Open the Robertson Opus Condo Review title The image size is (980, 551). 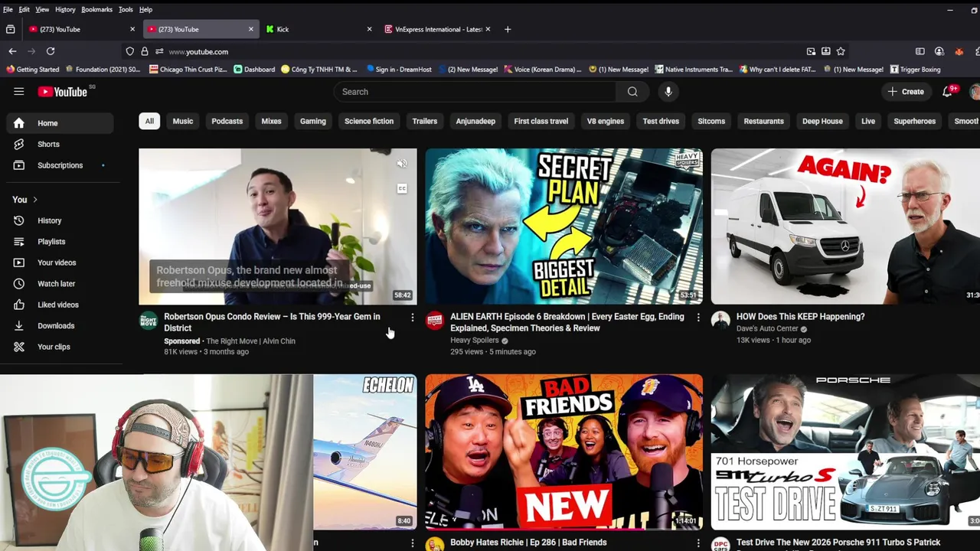tap(272, 322)
